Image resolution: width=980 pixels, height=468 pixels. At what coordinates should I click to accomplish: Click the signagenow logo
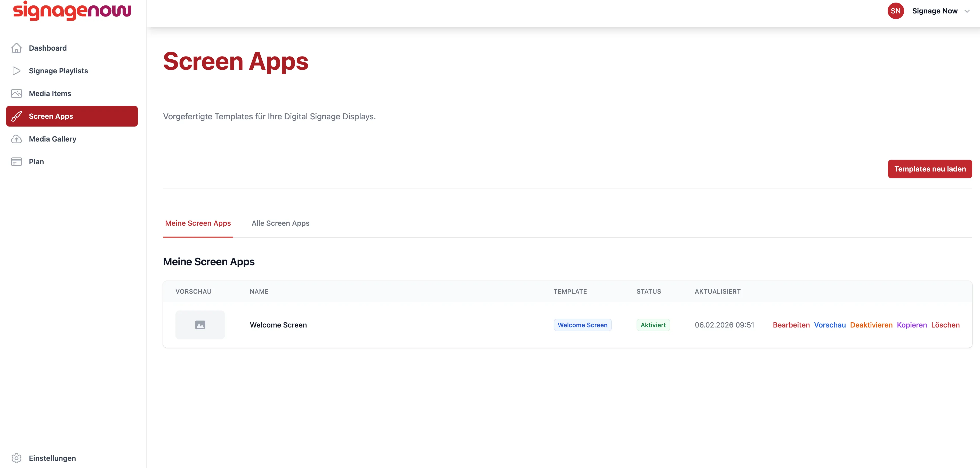(72, 11)
